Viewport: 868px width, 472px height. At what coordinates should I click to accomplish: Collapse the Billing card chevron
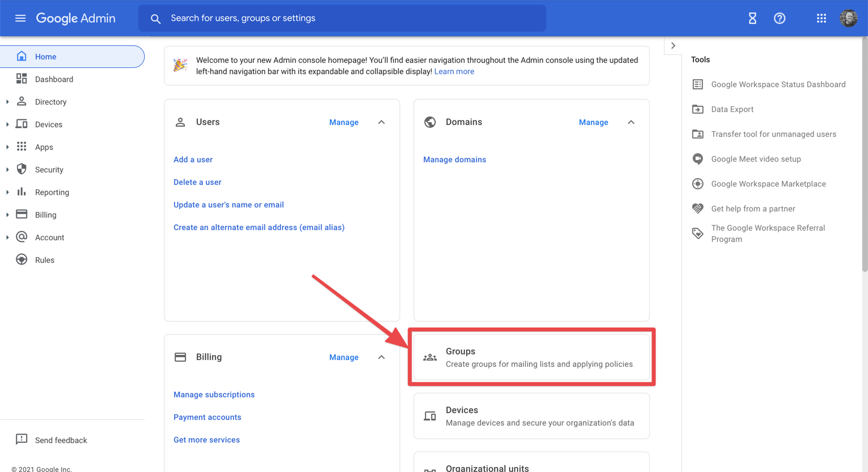(381, 357)
